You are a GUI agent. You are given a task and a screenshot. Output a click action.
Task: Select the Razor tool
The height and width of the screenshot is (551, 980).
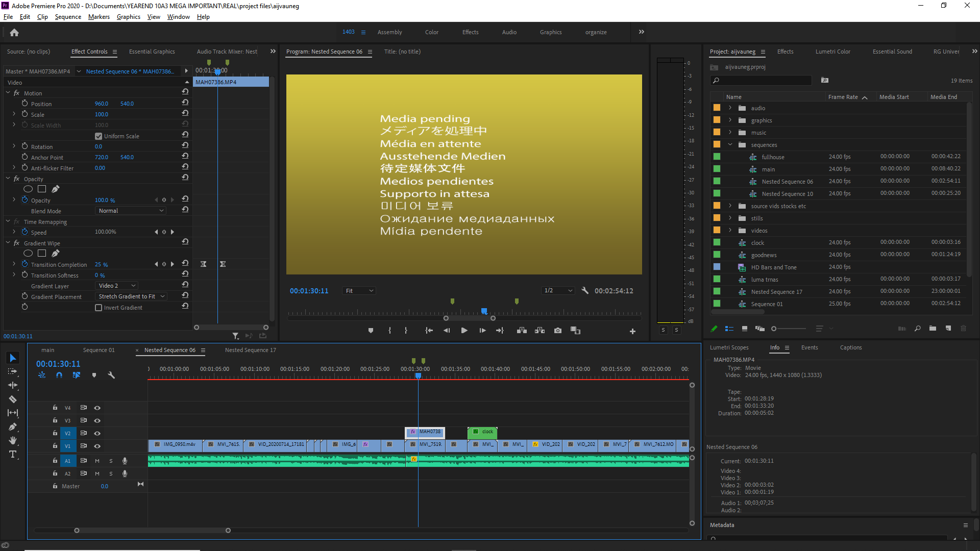13,399
